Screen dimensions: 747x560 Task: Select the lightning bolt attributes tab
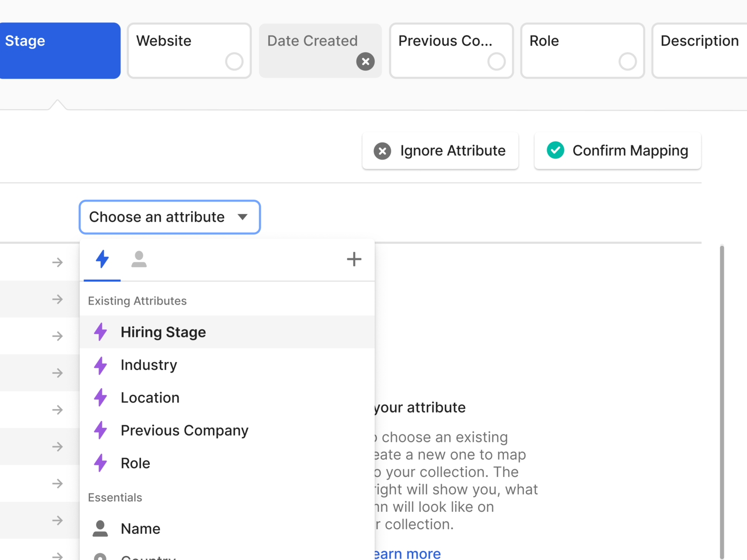tap(102, 259)
